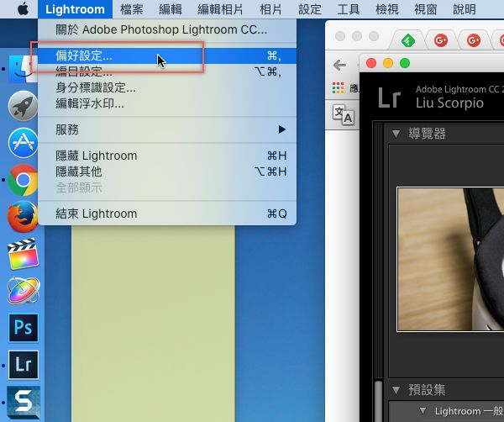Screen dimensions: 504x422
Task: Open 身分標識設定 from the menu
Action: point(167,87)
